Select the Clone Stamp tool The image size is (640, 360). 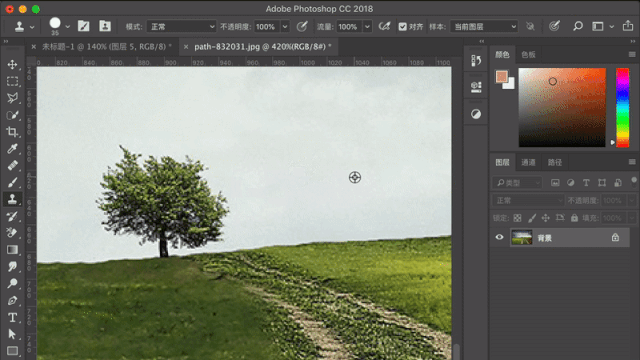12,199
